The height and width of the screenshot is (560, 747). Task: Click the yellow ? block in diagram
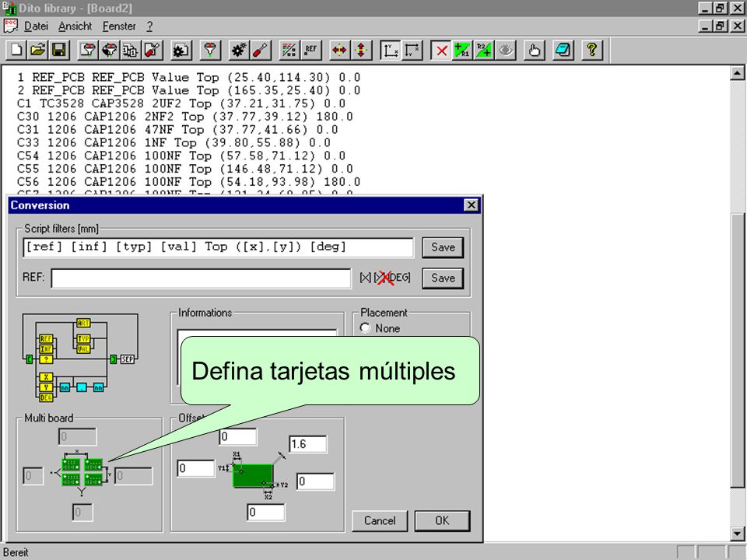click(x=46, y=359)
